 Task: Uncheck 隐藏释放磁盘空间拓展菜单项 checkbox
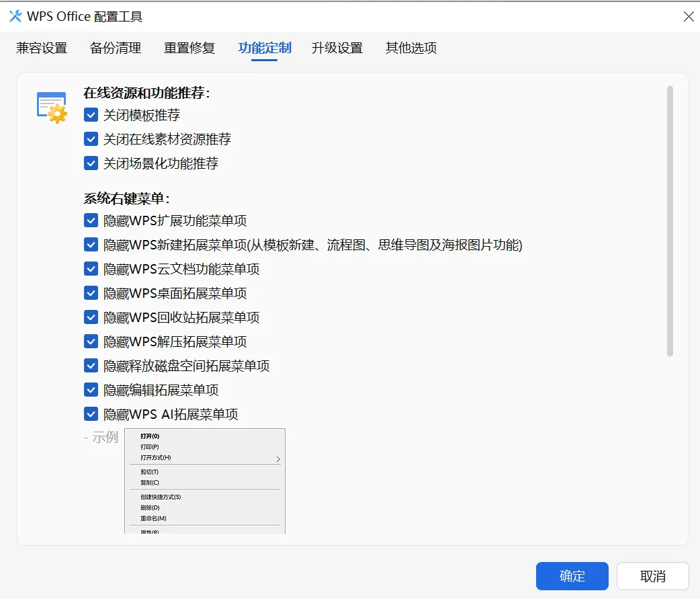click(91, 366)
